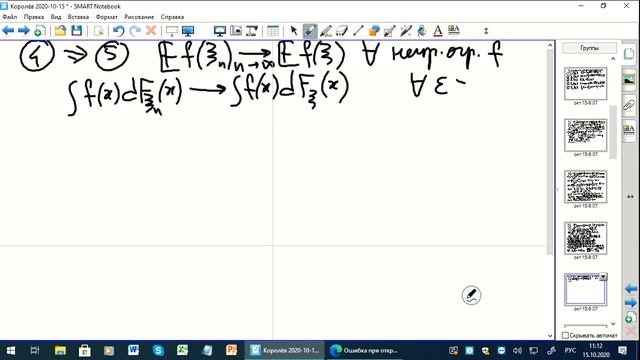
Task: Pick the Eraser tool
Action: (342, 31)
